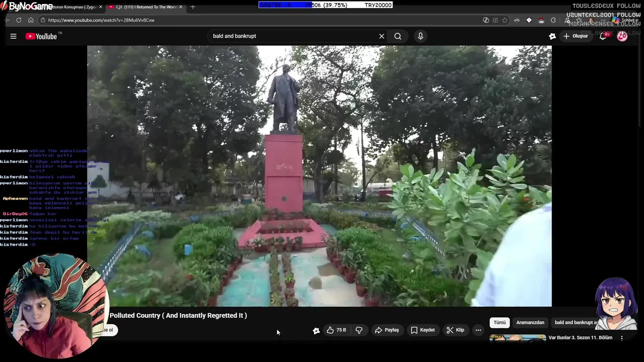
Task: Reload the page in browser toolbar
Action: 19,20
